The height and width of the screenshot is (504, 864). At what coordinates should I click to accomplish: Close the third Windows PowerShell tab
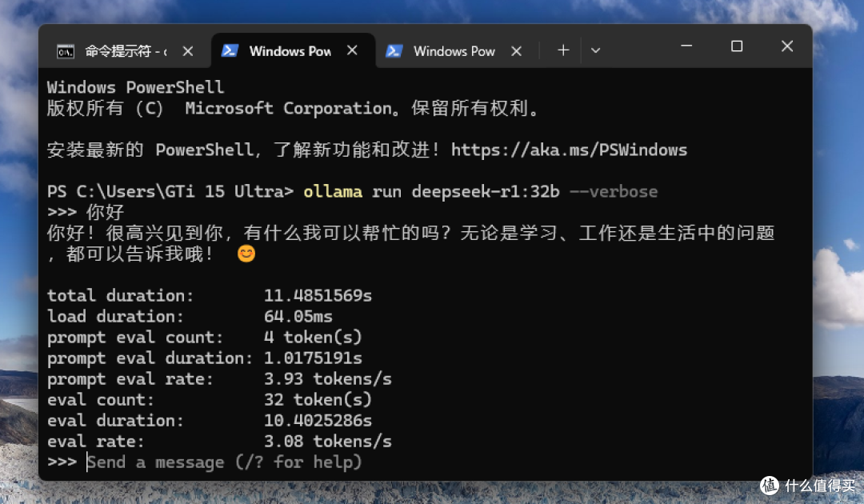tap(516, 51)
